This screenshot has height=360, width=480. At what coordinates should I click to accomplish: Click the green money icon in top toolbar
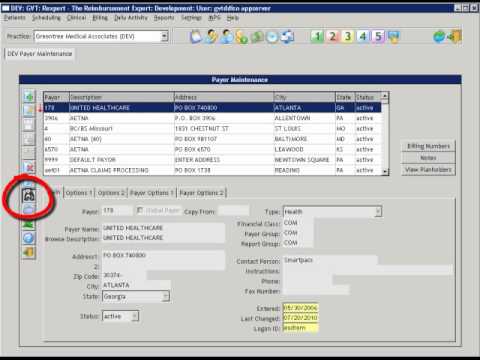coord(257,36)
